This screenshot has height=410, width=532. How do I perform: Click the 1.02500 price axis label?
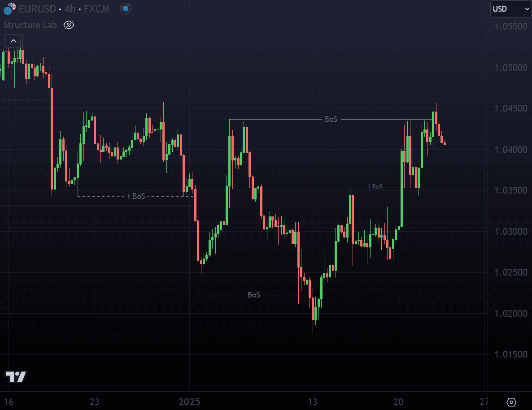point(510,272)
